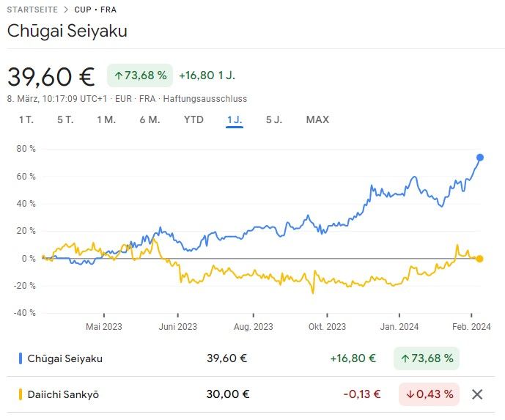Switch to the 6 M. range
Screen dimensions: 505x420
[x=150, y=119]
